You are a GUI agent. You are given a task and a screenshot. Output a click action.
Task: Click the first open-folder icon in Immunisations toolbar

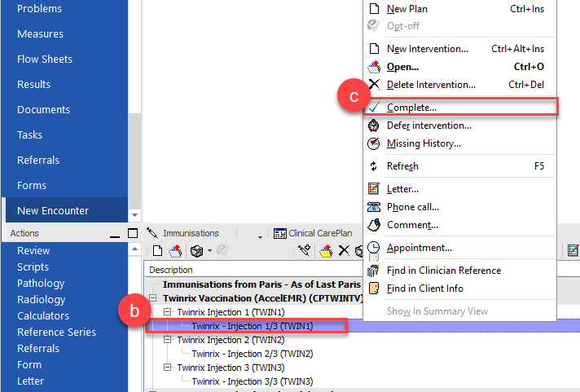tap(175, 250)
